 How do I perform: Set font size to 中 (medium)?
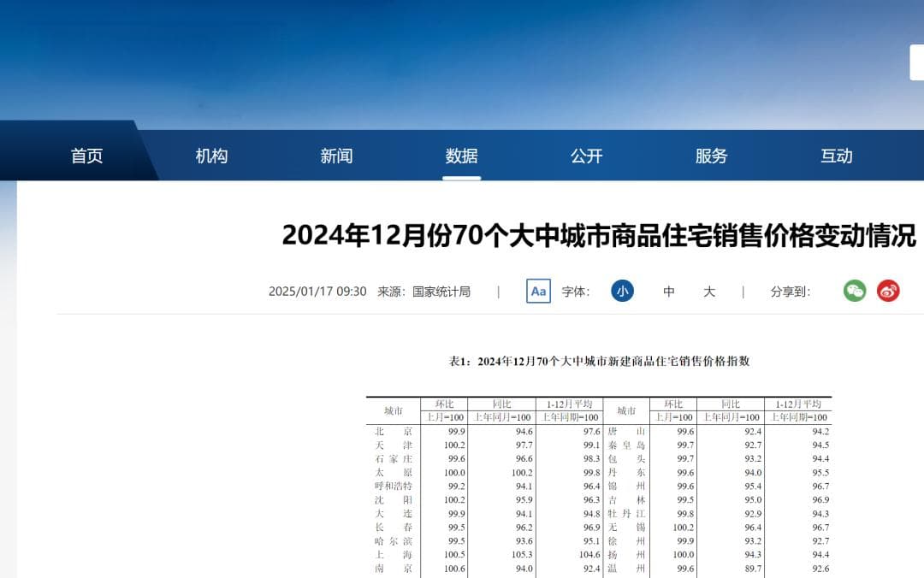[668, 292]
